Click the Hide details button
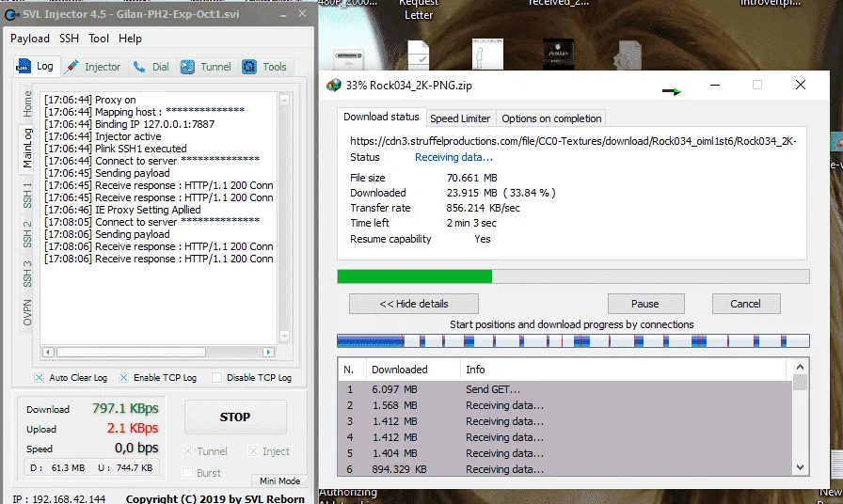Viewport: 843px width, 504px height. click(413, 304)
